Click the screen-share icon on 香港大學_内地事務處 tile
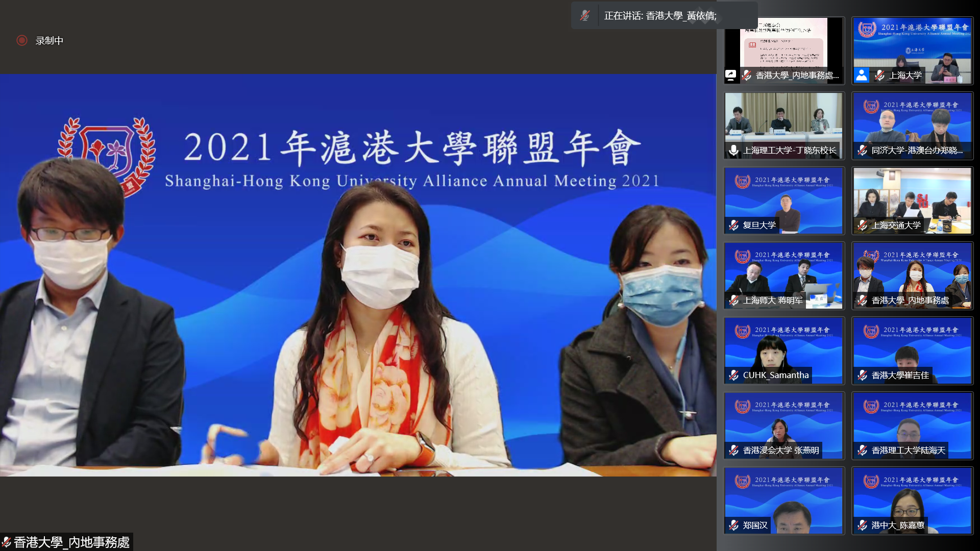980x551 pixels. (731, 76)
